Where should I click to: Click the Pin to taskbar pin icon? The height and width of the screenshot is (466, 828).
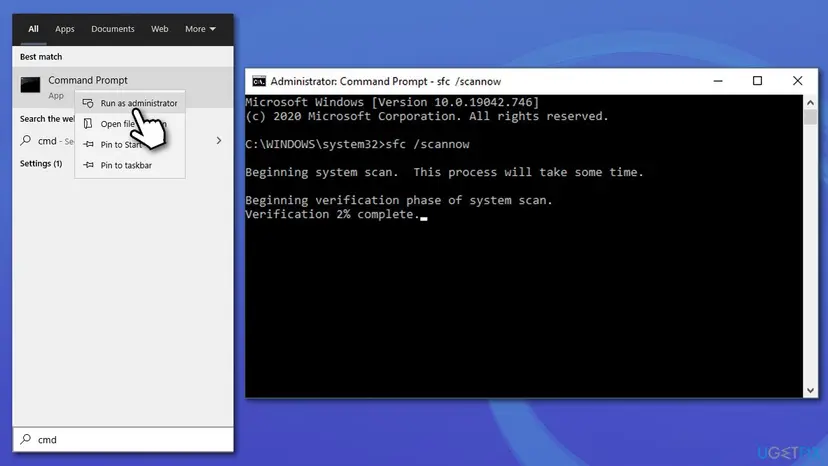(x=88, y=165)
